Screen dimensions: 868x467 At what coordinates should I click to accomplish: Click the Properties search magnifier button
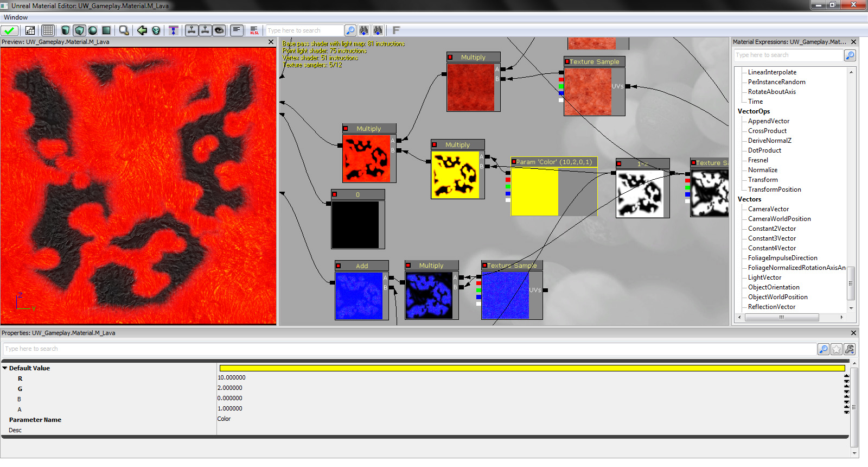pyautogui.click(x=824, y=349)
